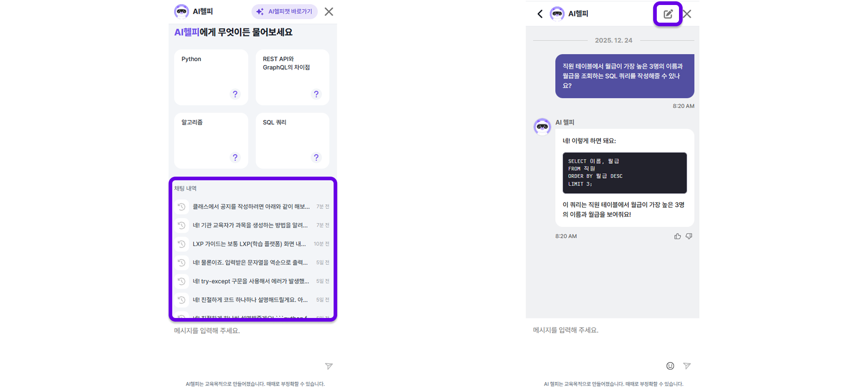Select the REST API와 GraphQL의 차이점 card

point(292,77)
